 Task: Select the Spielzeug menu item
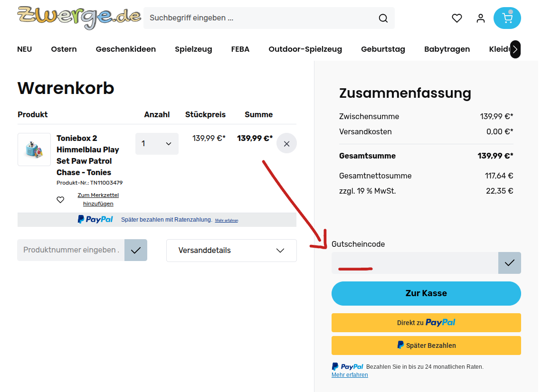193,49
